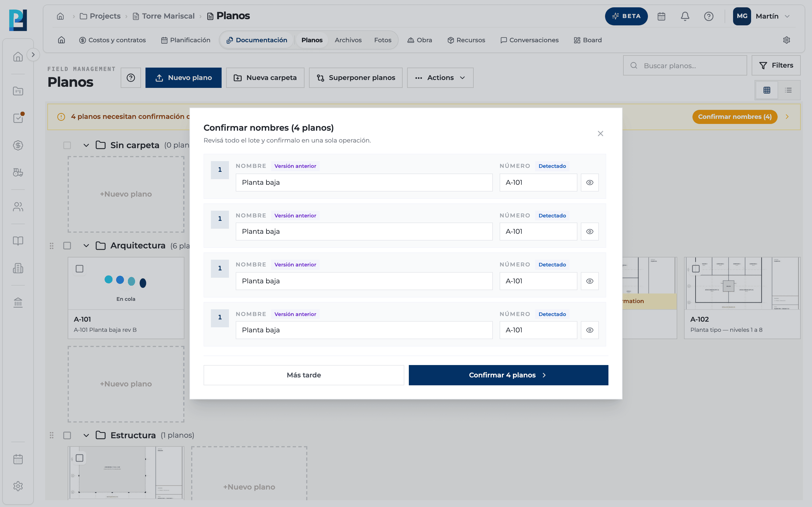
Task: Go to Costos y contratos section
Action: (x=112, y=40)
